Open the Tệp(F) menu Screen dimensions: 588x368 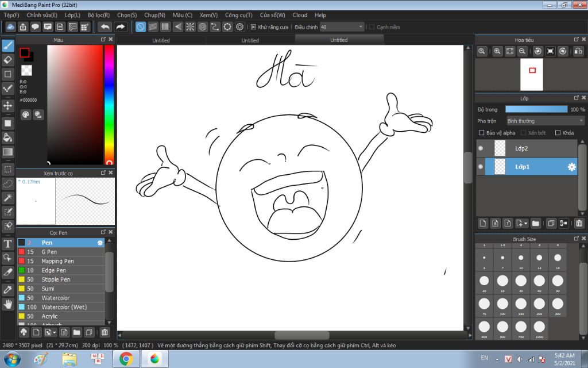pos(11,15)
